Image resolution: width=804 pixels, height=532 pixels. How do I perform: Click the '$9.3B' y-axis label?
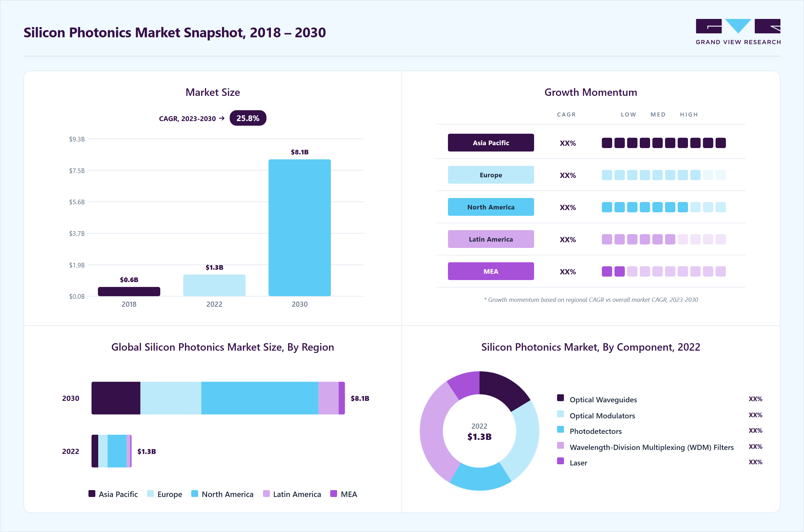coord(77,139)
